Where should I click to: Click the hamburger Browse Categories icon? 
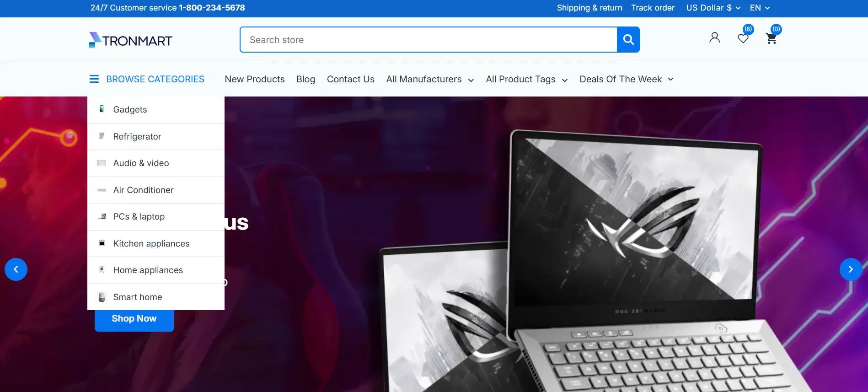point(94,79)
